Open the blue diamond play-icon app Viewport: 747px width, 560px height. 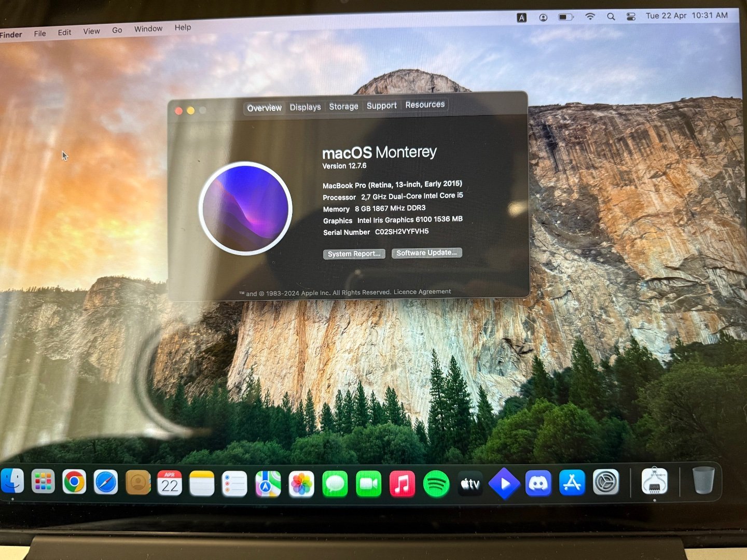(504, 484)
